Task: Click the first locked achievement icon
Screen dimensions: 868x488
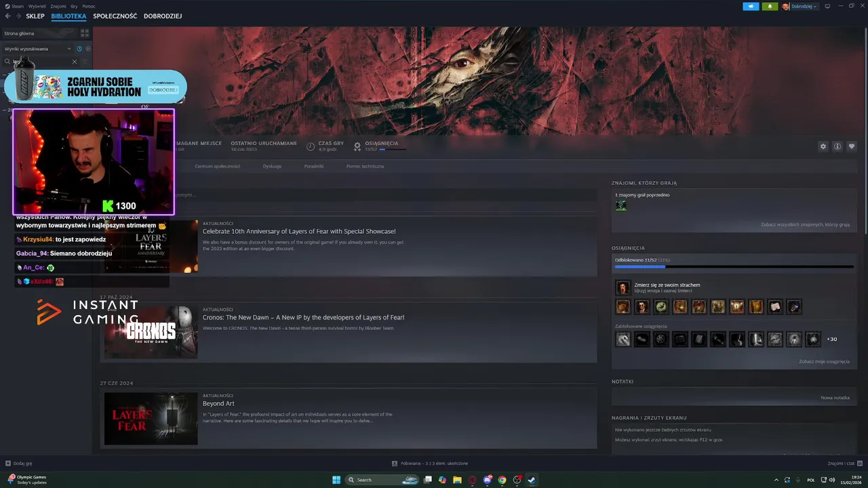Action: 623,339
